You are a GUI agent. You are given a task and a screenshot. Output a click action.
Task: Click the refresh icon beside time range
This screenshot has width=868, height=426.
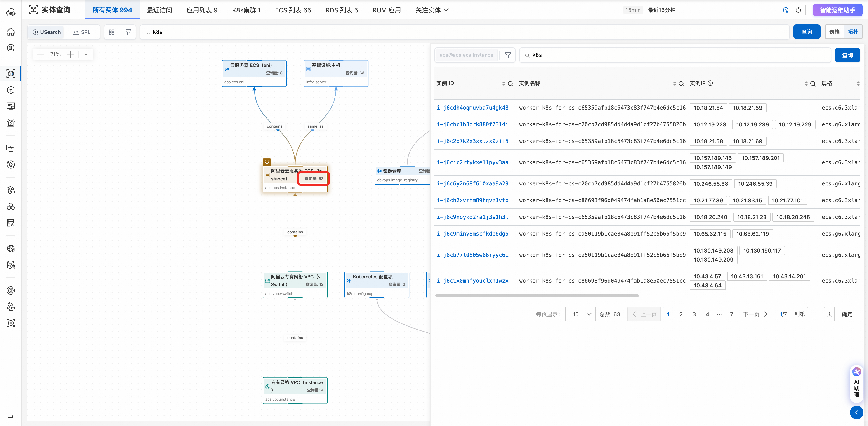point(798,10)
